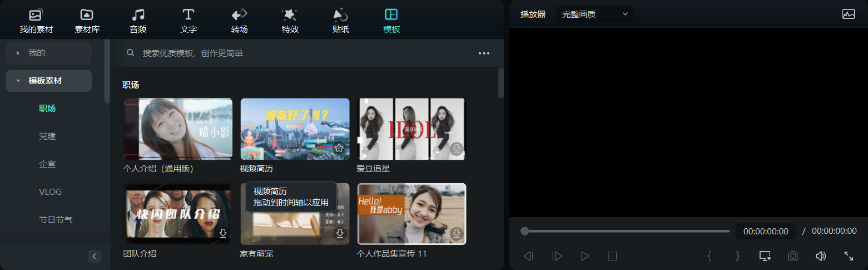Set the mark-in point with the { icon

point(709,256)
